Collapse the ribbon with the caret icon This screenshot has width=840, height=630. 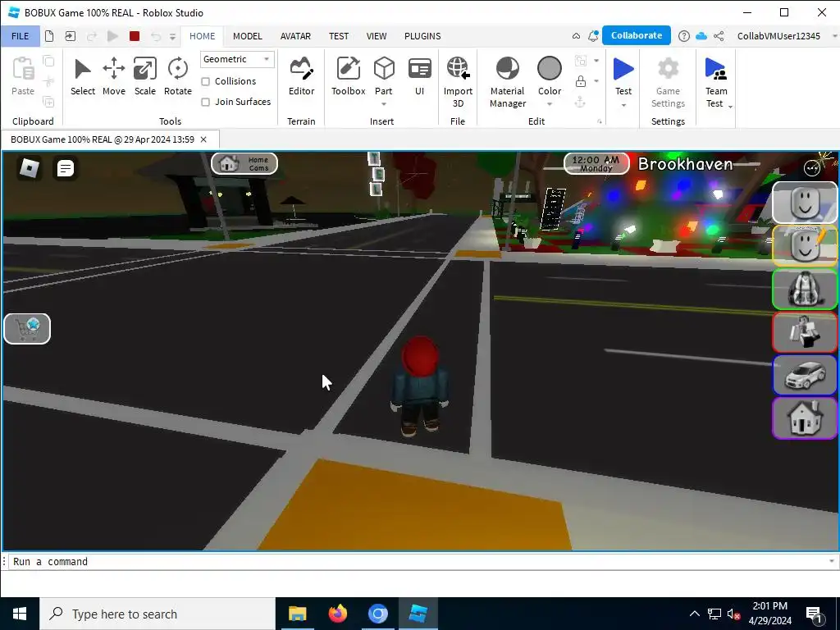click(x=576, y=36)
